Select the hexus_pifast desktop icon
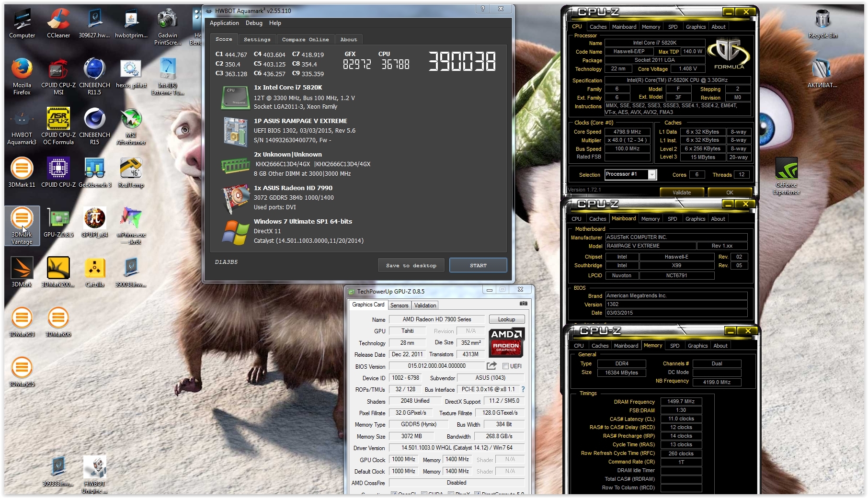Viewport: 868px width, 498px height. click(x=131, y=73)
